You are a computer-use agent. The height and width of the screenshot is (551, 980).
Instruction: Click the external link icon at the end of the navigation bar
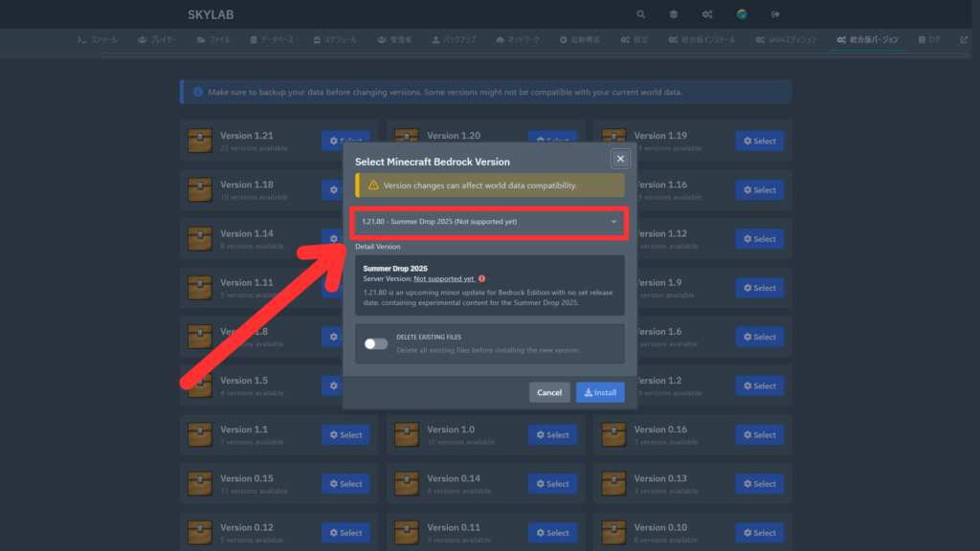point(964,39)
